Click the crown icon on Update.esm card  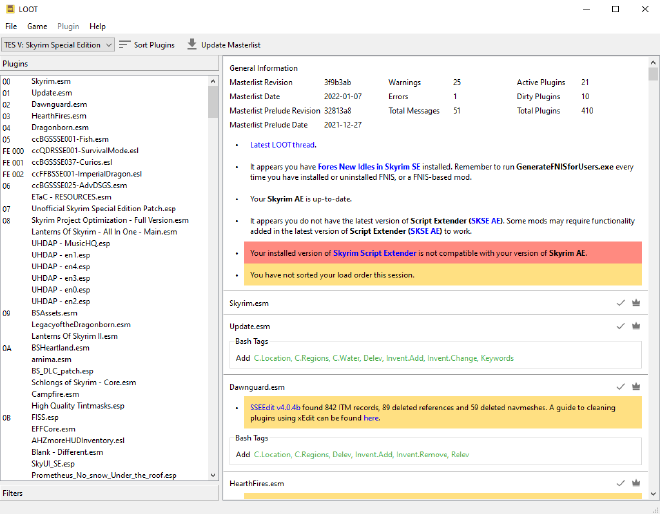click(x=635, y=326)
